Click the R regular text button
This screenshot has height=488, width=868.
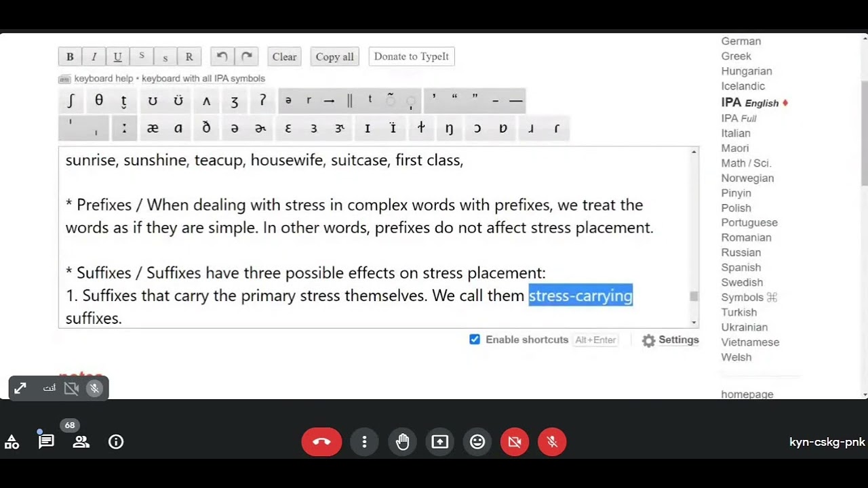pos(189,56)
